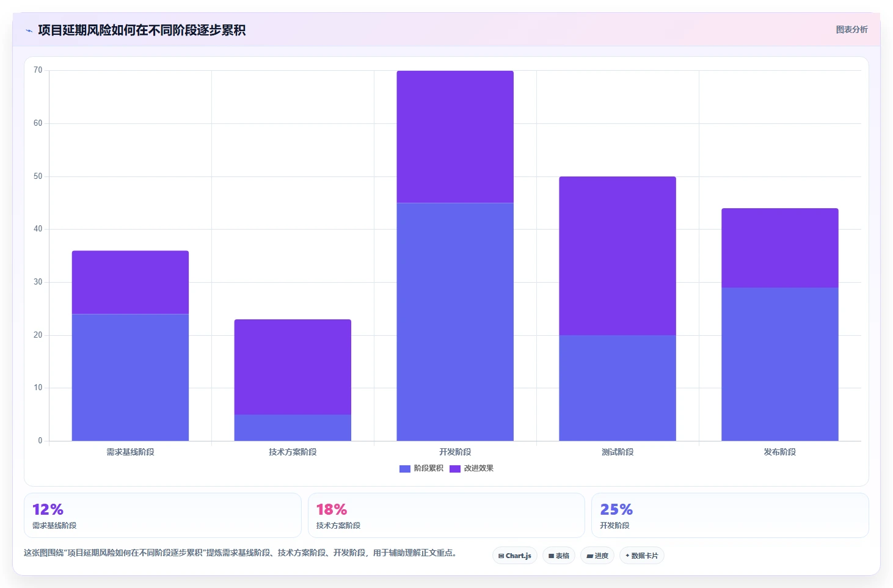Toggle the 改进效果 legend swatch

click(455, 469)
